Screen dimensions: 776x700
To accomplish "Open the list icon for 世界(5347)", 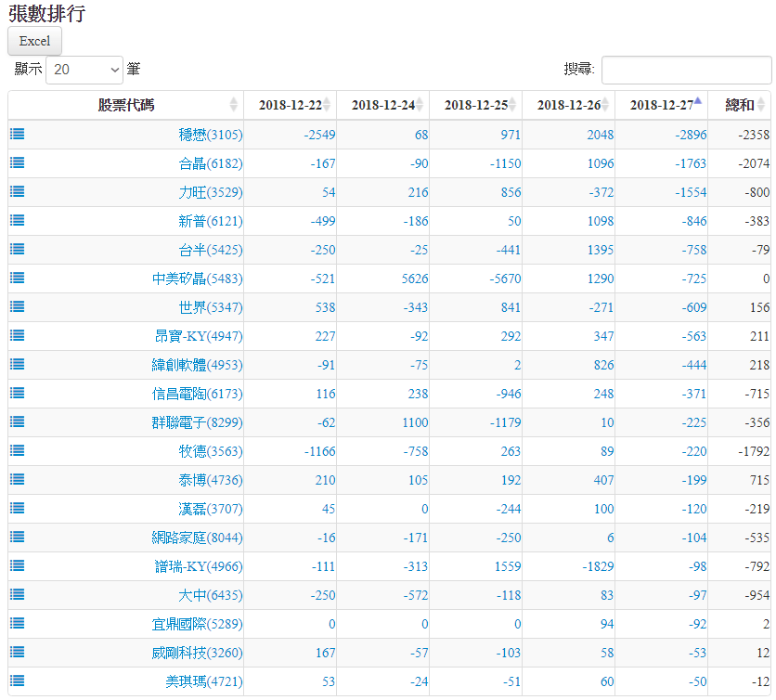I will click(17, 306).
